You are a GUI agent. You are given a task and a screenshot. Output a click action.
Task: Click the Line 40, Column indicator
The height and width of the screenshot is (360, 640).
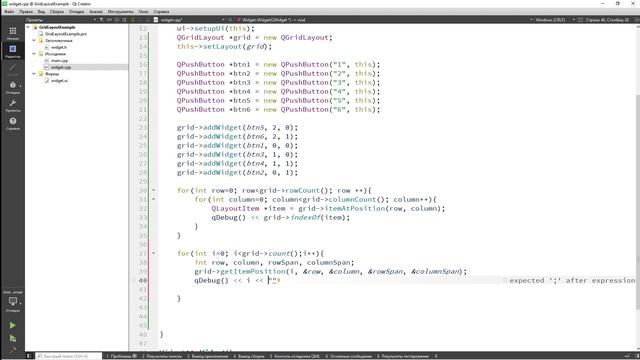pyautogui.click(x=607, y=20)
